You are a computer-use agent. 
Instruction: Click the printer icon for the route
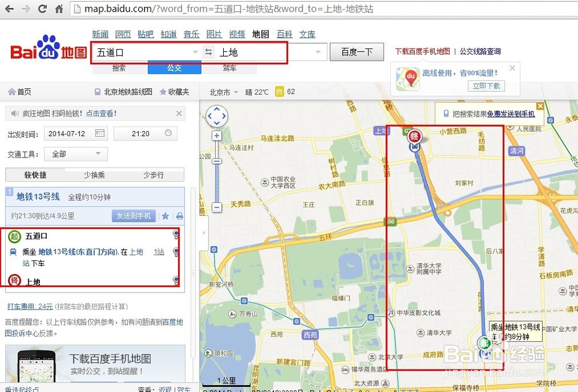(180, 216)
